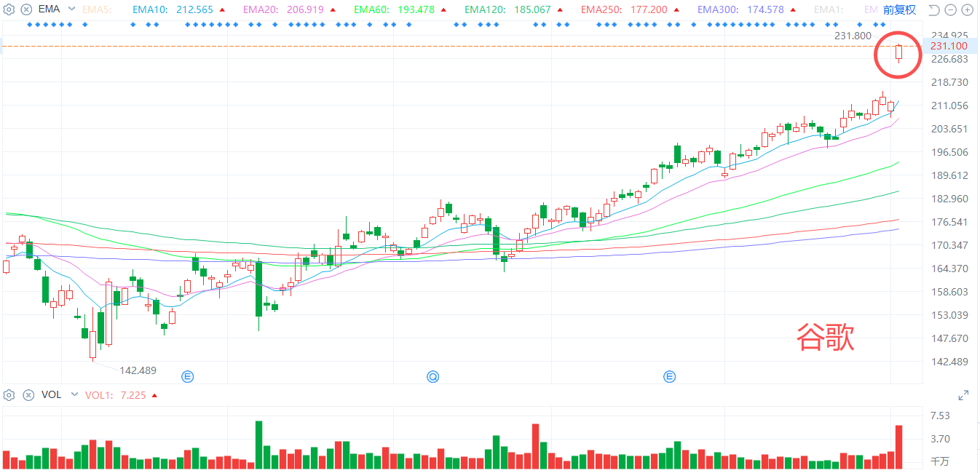Click the 203.651 price axis label
980x473 pixels.
(x=949, y=129)
